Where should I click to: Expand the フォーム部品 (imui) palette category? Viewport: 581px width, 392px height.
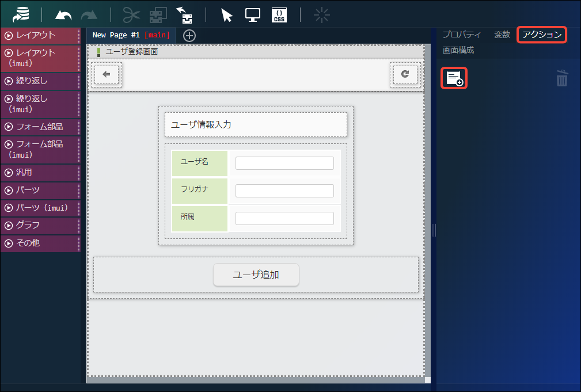pyautogui.click(x=40, y=149)
